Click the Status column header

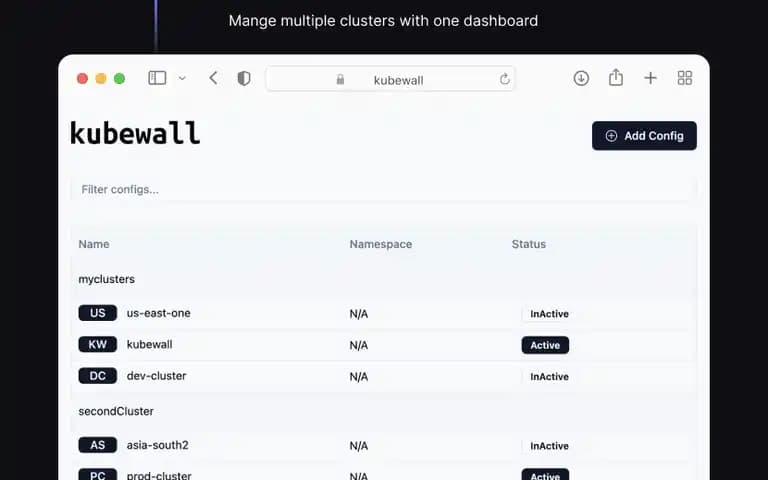(528, 244)
